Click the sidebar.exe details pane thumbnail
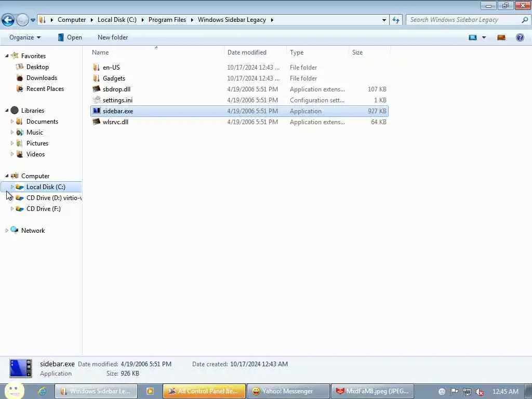This screenshot has height=399, width=532. tap(21, 368)
